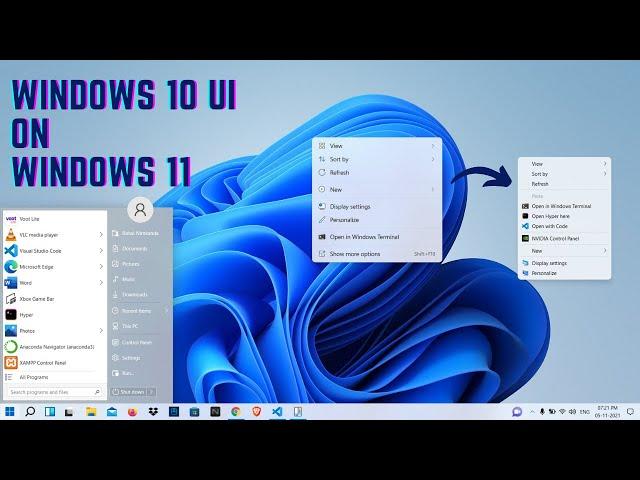
Task: Select Show more options in context menu
Action: (x=355, y=254)
